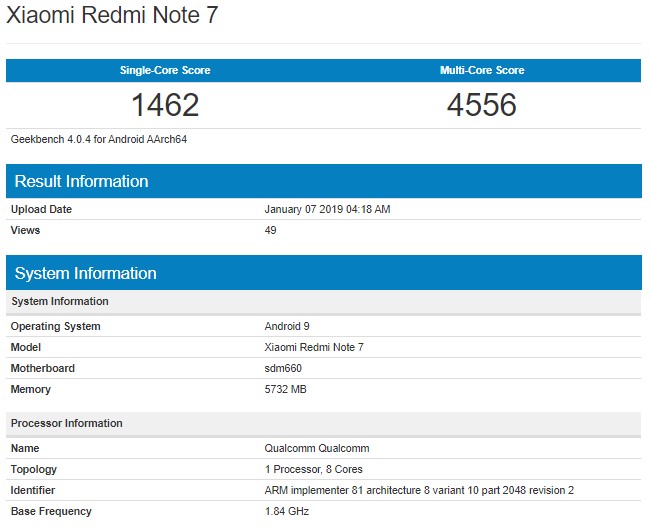Click the ARM implementer 81 identifier string
The height and width of the screenshot is (531, 651).
coord(419,490)
